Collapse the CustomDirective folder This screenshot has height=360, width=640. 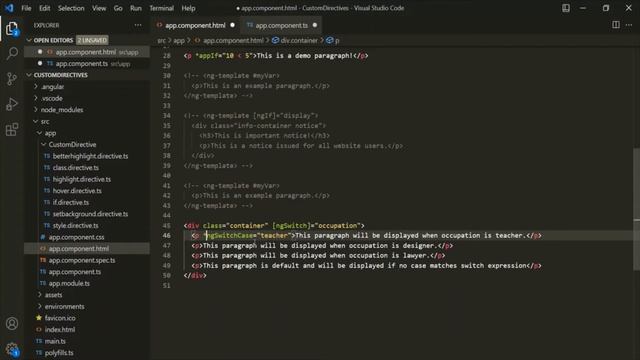tap(72, 144)
